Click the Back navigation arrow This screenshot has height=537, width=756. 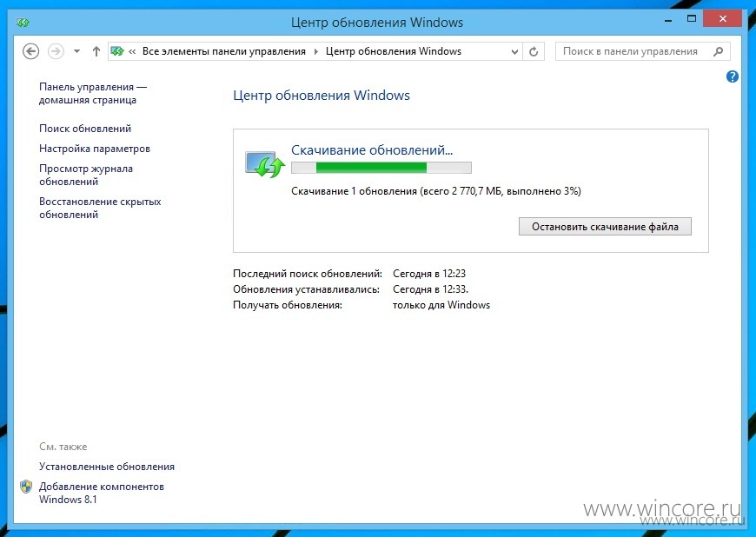click(x=31, y=51)
